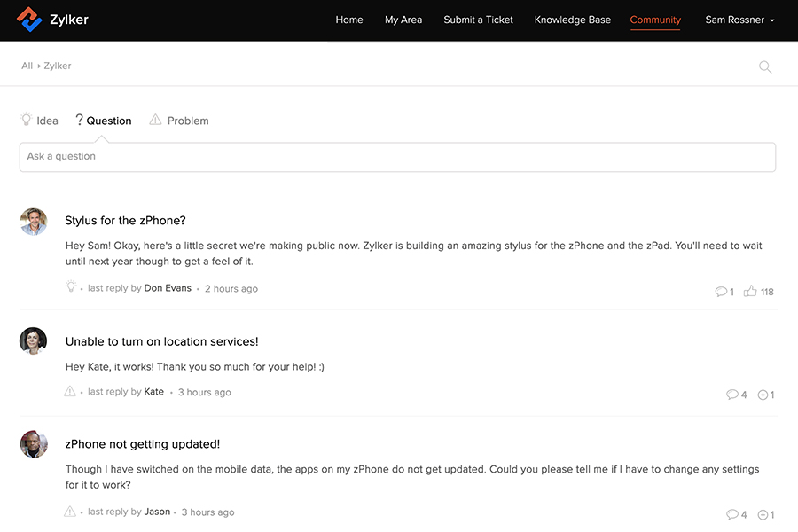Select the Problem post type tab
Image resolution: width=798 pixels, height=532 pixels.
(x=179, y=121)
